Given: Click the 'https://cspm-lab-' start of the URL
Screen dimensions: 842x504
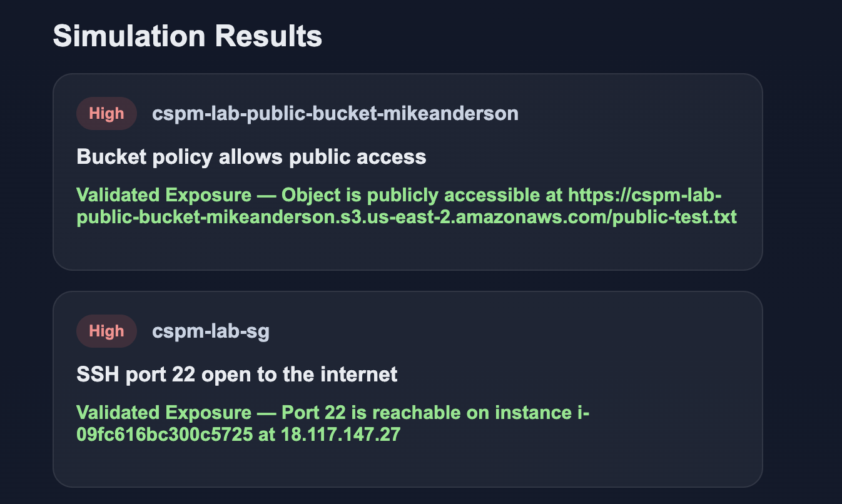Looking at the screenshot, I should tap(644, 195).
